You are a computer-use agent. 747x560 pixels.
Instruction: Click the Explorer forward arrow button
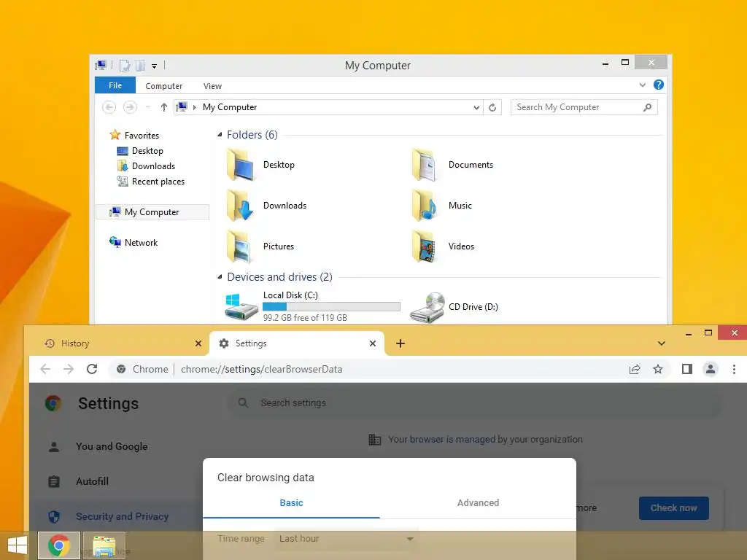tap(130, 107)
